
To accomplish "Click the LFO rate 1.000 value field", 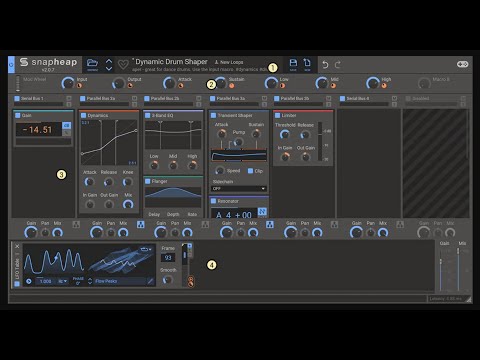I will [46, 281].
